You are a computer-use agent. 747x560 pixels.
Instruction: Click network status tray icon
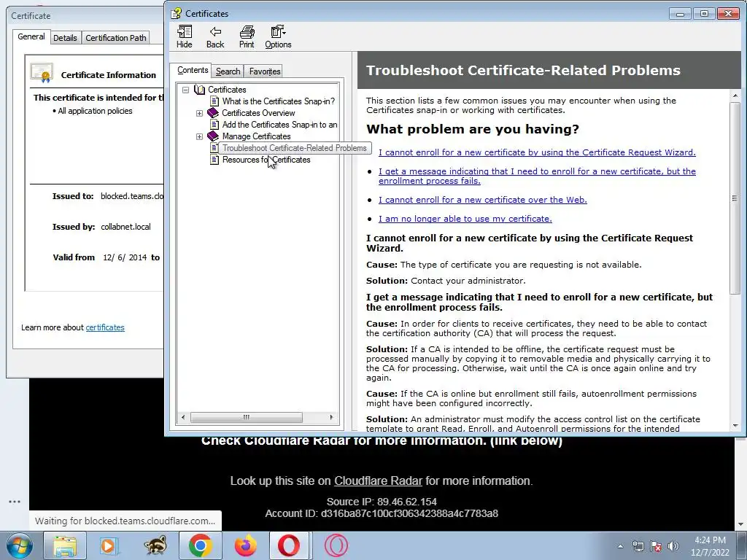[638, 546]
